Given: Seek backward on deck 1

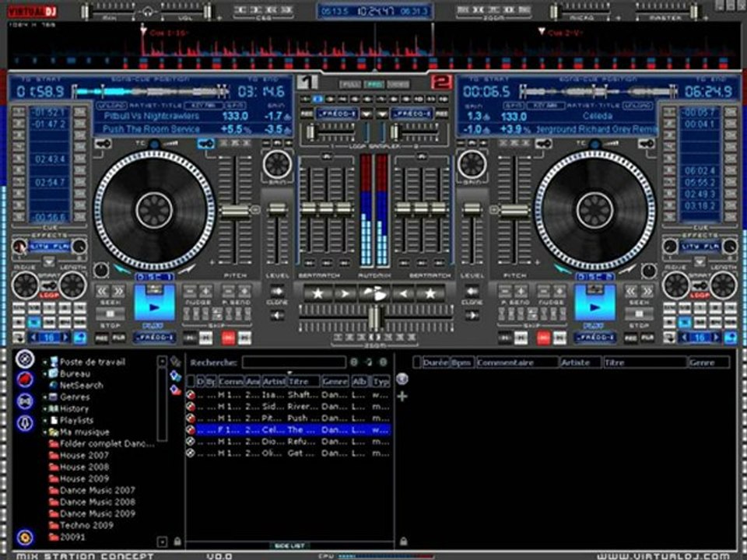Looking at the screenshot, I should pyautogui.click(x=103, y=290).
